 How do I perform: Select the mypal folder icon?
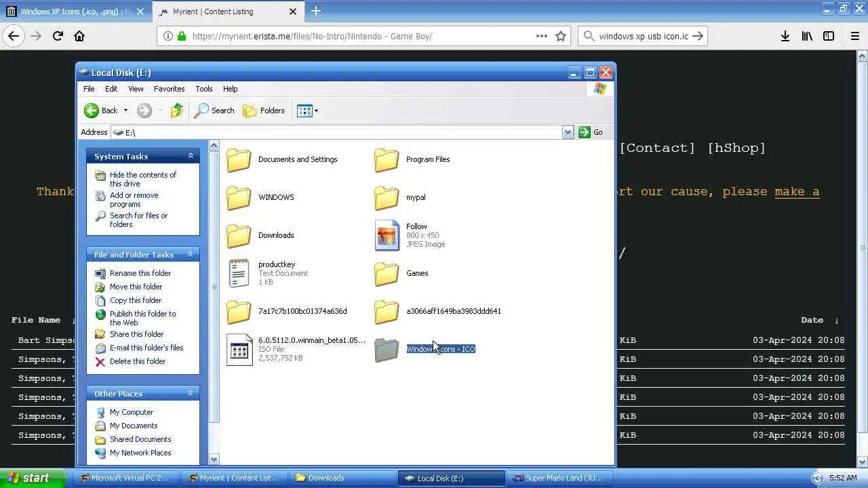[x=387, y=198]
